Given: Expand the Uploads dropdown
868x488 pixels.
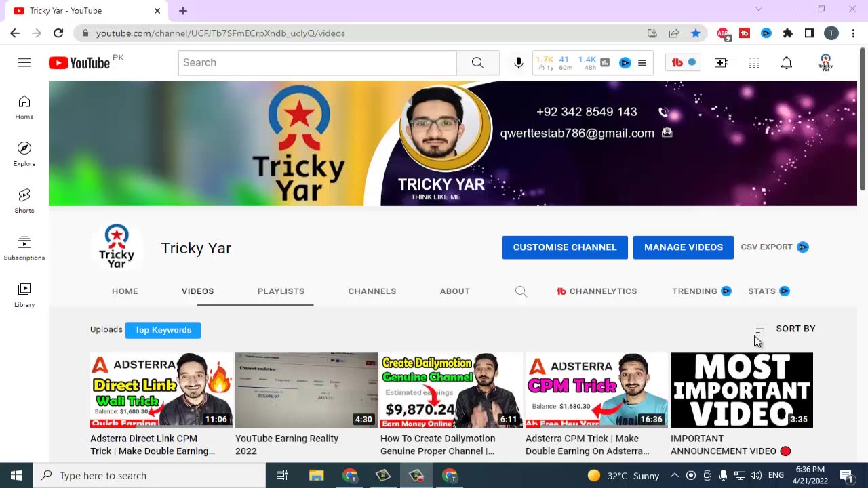Looking at the screenshot, I should [x=106, y=330].
